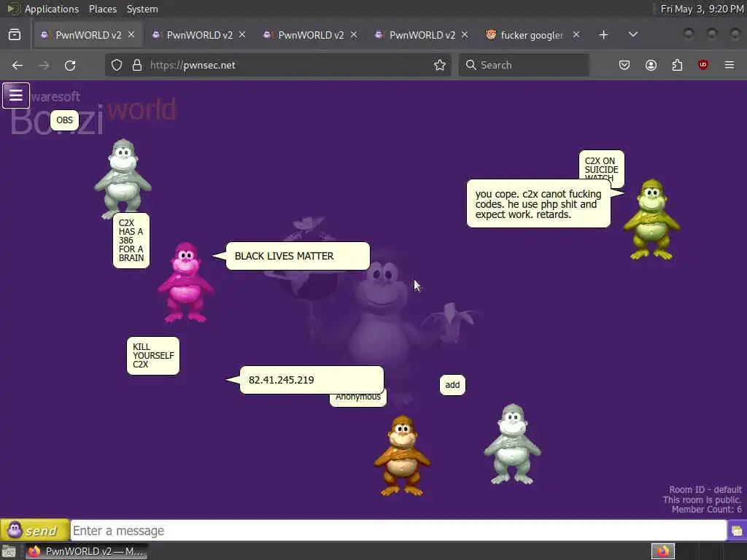
Task: Click the forward navigation arrow
Action: [x=44, y=65]
